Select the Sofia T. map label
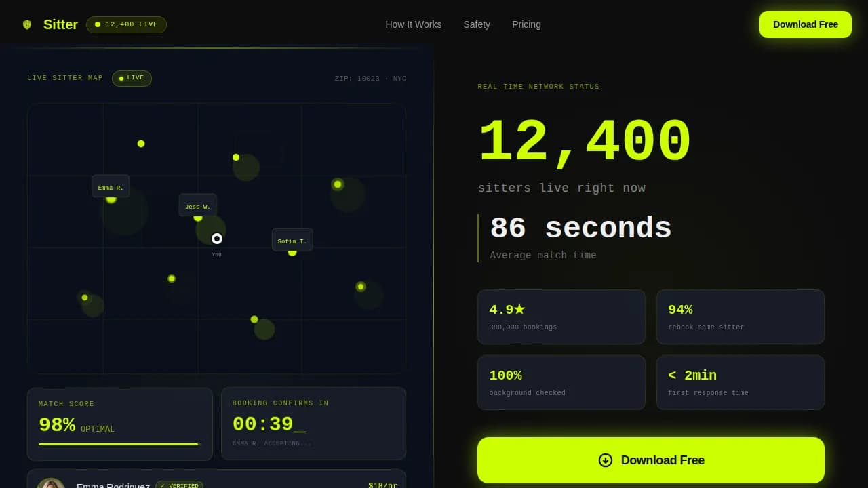This screenshot has width=868, height=488. 292,240
